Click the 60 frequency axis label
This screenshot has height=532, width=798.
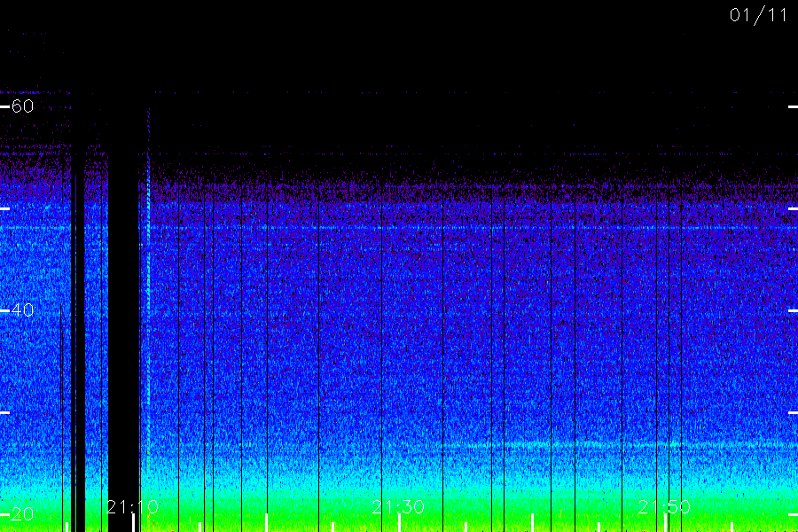click(x=22, y=106)
